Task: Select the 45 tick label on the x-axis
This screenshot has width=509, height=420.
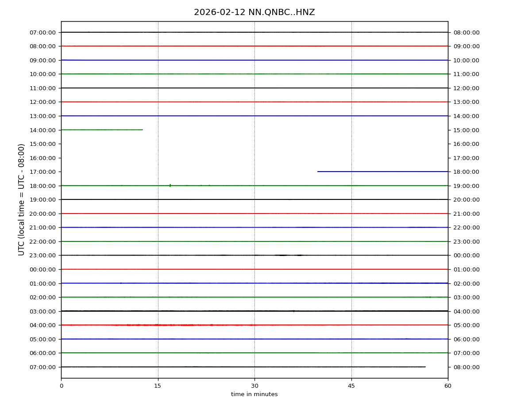Action: click(351, 386)
